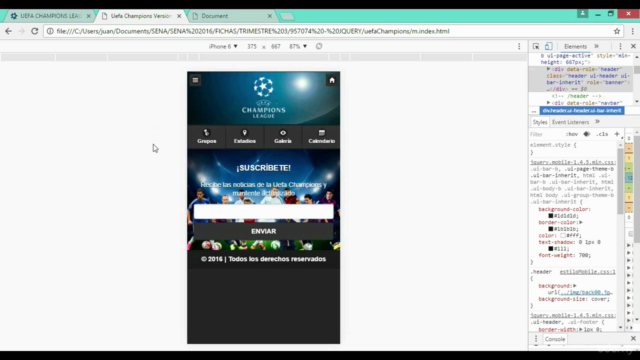Open border-color #1b1b1b swatch

click(x=551, y=229)
